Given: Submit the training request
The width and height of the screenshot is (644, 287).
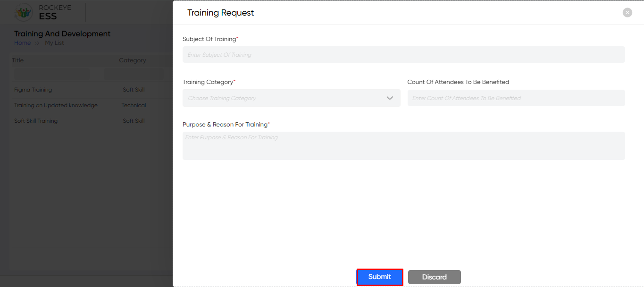Looking at the screenshot, I should pyautogui.click(x=380, y=277).
